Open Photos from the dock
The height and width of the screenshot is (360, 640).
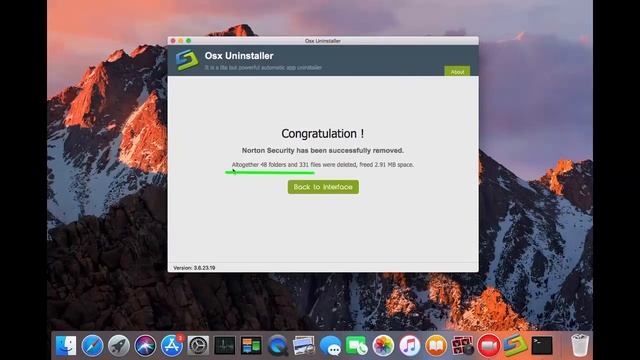coord(383,345)
